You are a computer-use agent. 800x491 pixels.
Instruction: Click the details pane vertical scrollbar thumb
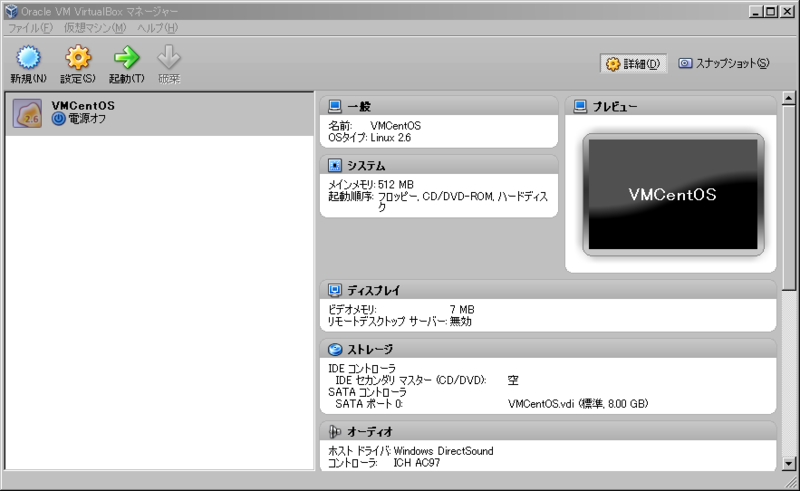click(788, 198)
